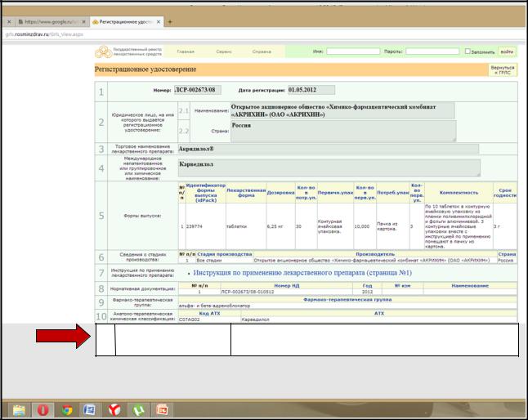Close the leftmost partially hidden tab
The image size is (528, 420).
[x=9, y=22]
